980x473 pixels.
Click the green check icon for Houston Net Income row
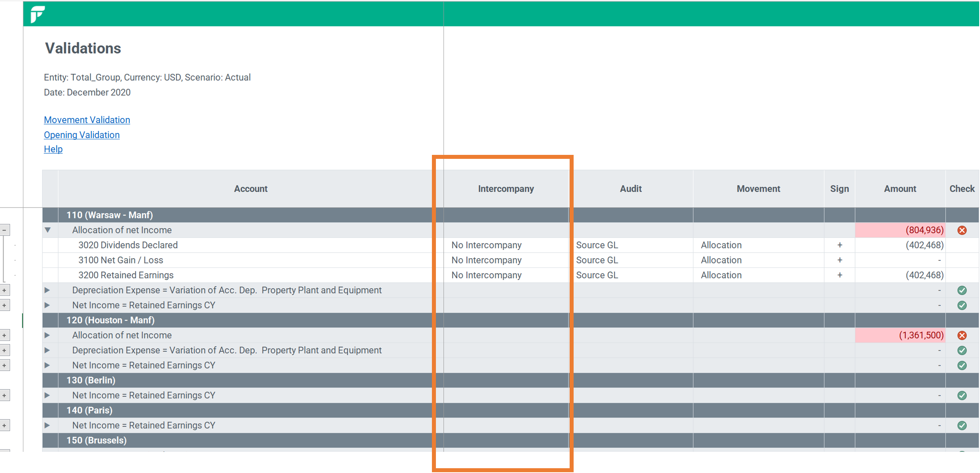click(962, 366)
